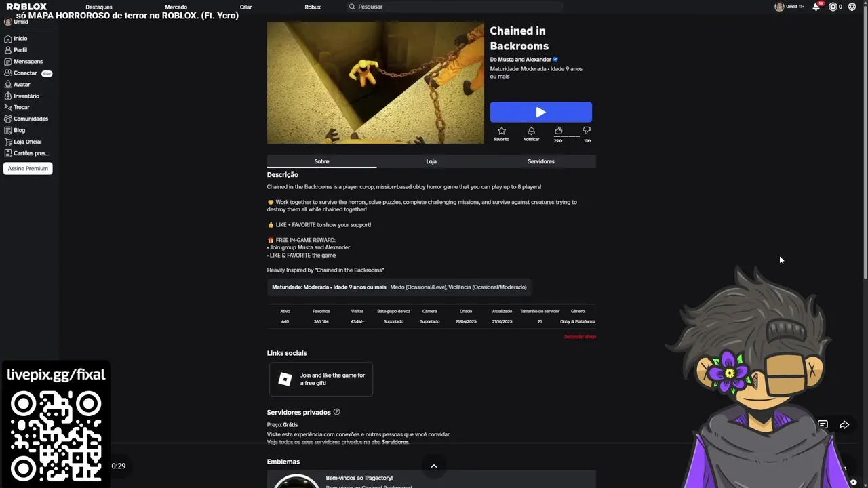
Task: Open the Join and like the game social link
Action: [321, 380]
